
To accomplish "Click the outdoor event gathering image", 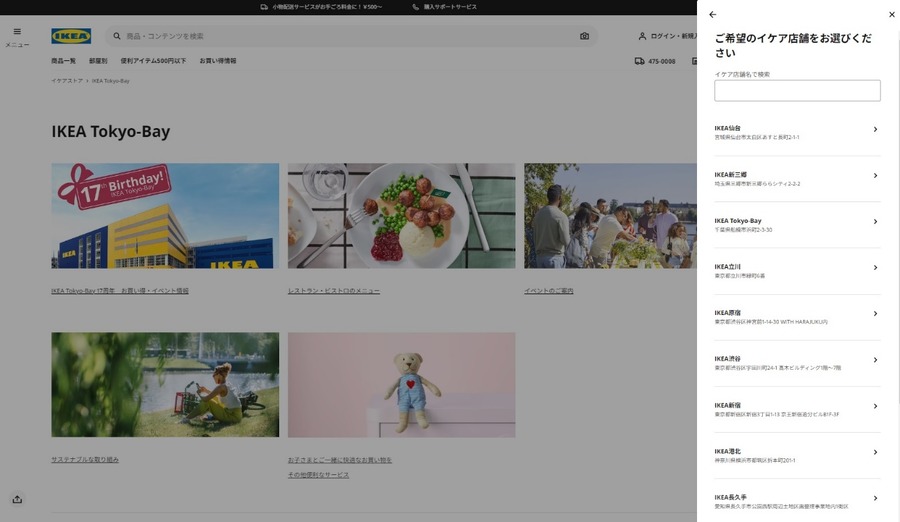I will (611, 216).
